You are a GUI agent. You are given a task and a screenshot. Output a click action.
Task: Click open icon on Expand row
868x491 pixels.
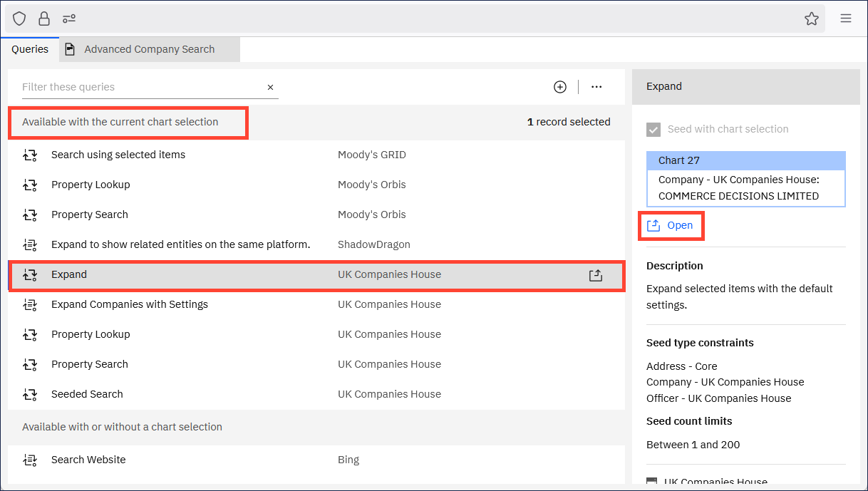tap(596, 275)
